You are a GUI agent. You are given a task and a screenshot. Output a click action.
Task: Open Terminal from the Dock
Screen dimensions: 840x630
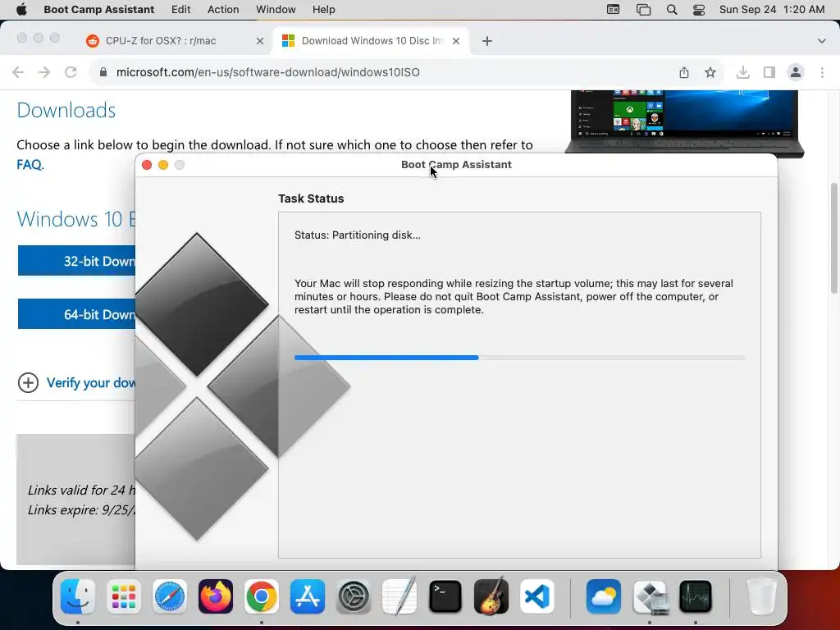tap(445, 596)
